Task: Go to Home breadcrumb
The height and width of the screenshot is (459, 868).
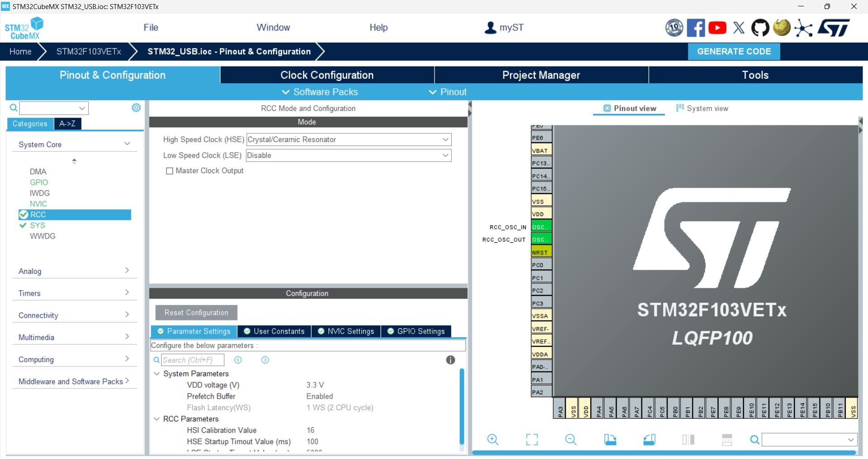Action: point(20,52)
